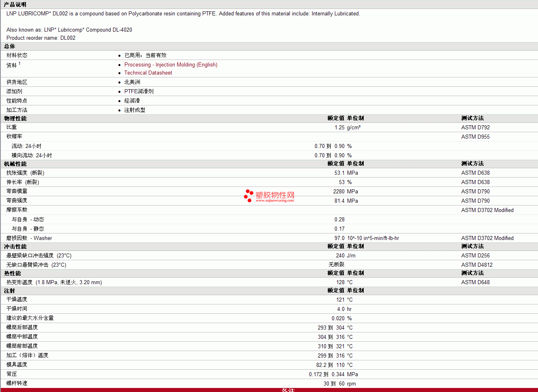Click the 热变形温度 value 128 °C
The height and width of the screenshot is (392, 538).
pos(344,283)
